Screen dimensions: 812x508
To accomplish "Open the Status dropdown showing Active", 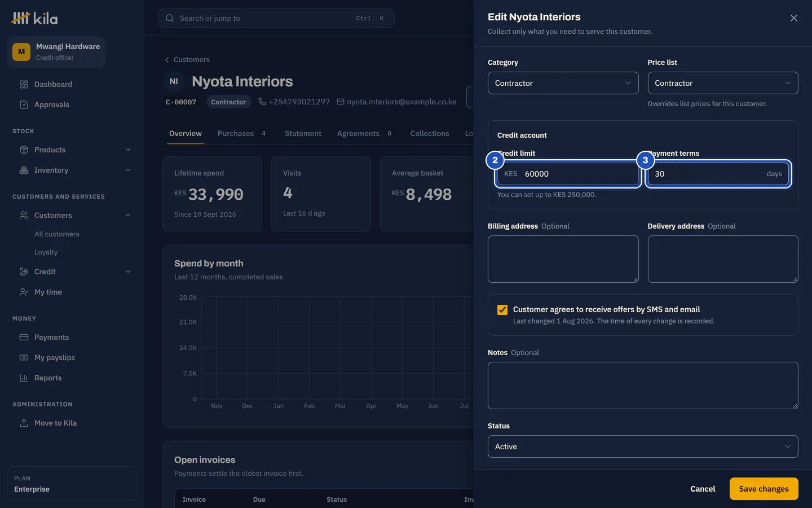I will pyautogui.click(x=643, y=446).
